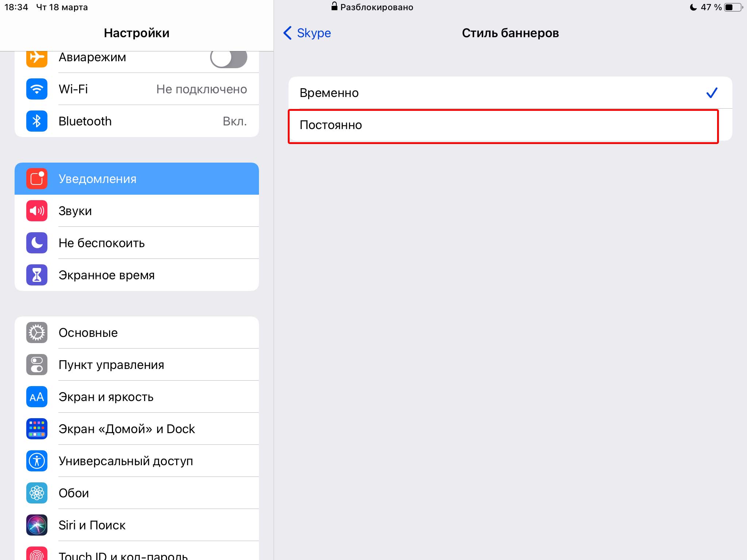747x560 pixels.
Task: Open Звуки settings section
Action: point(135,211)
